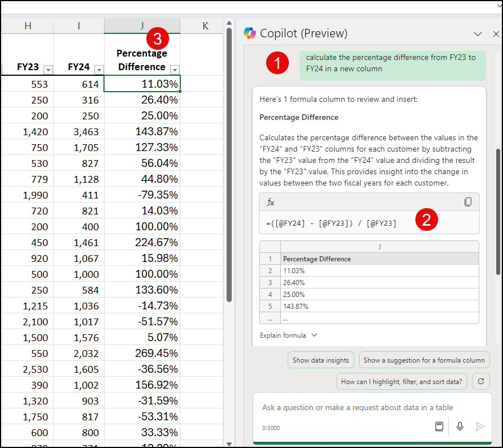Screen dimensions: 503x448
Task: Click the Show data insights button
Action: [x=320, y=360]
